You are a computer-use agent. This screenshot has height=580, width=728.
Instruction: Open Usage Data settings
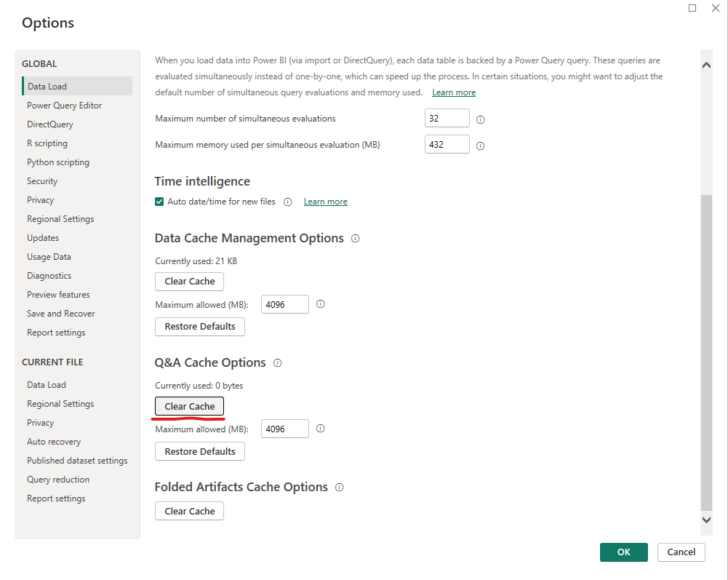tap(49, 257)
